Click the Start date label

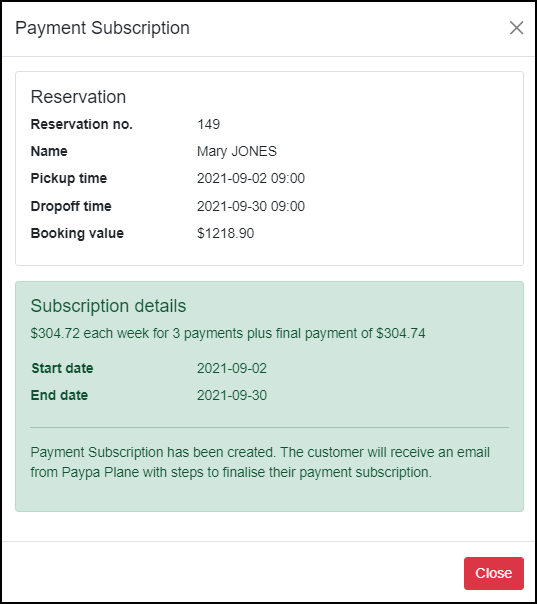tap(62, 368)
